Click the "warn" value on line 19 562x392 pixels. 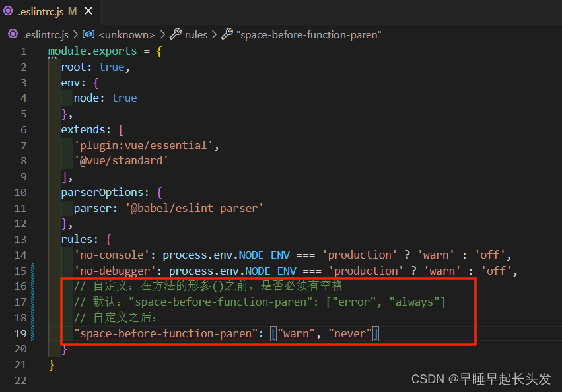pyautogui.click(x=296, y=333)
